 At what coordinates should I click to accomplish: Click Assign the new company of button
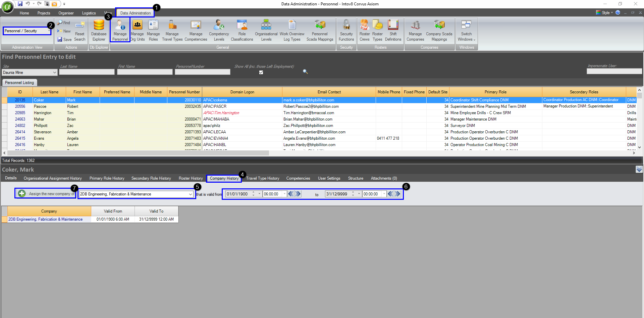coord(46,193)
